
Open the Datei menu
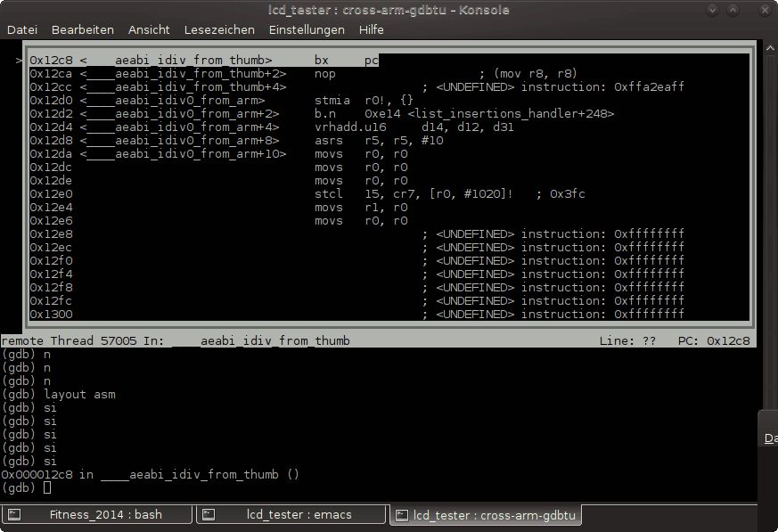[x=22, y=29]
